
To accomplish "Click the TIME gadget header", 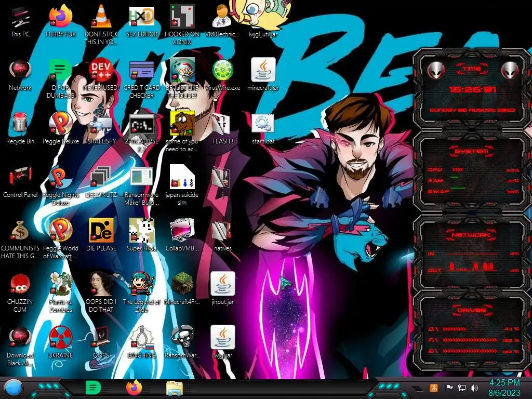I will point(472,69).
